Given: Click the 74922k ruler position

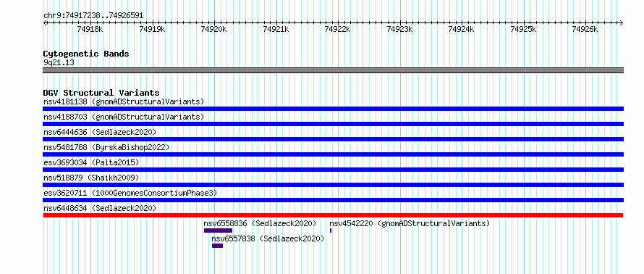Looking at the screenshot, I should click(x=338, y=29).
